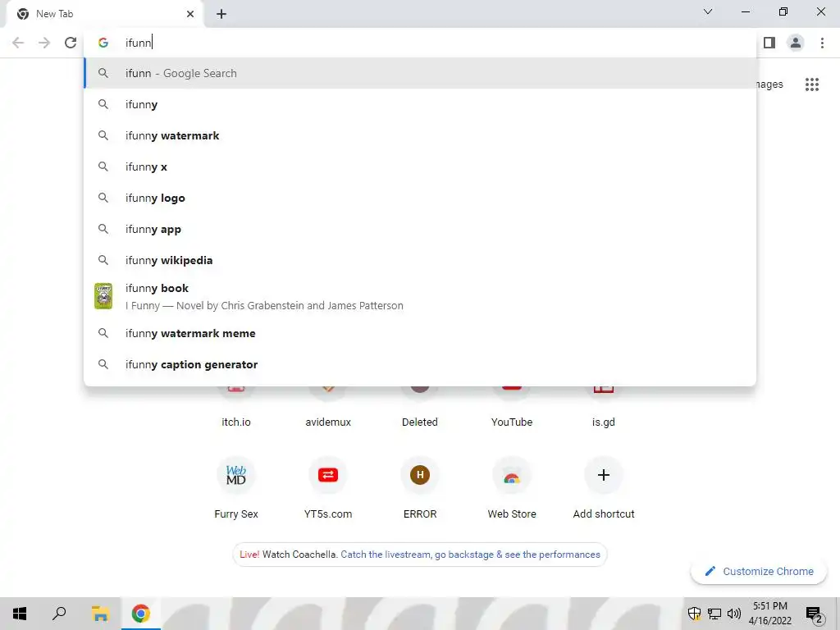Screen dimensions: 840x630
Task: Choose 'ifunny logo' suggestion
Action: 420,198
